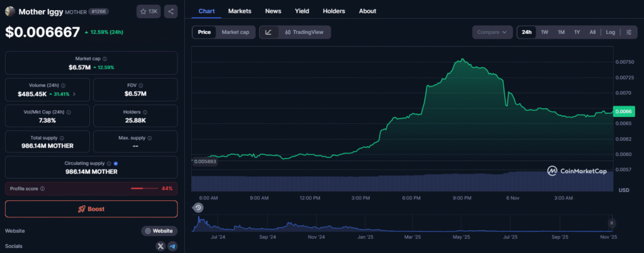Select the Market cap chart toggle

[235, 32]
